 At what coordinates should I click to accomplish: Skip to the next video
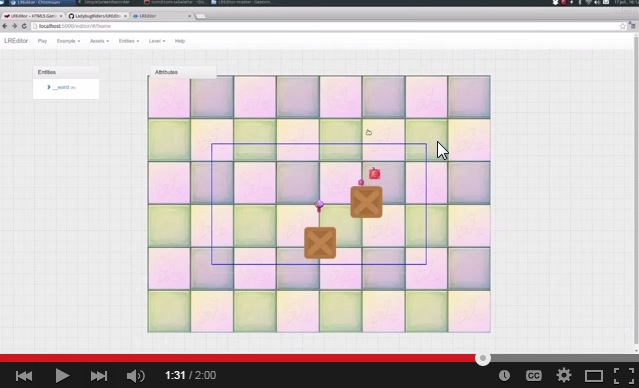pyautogui.click(x=99, y=375)
